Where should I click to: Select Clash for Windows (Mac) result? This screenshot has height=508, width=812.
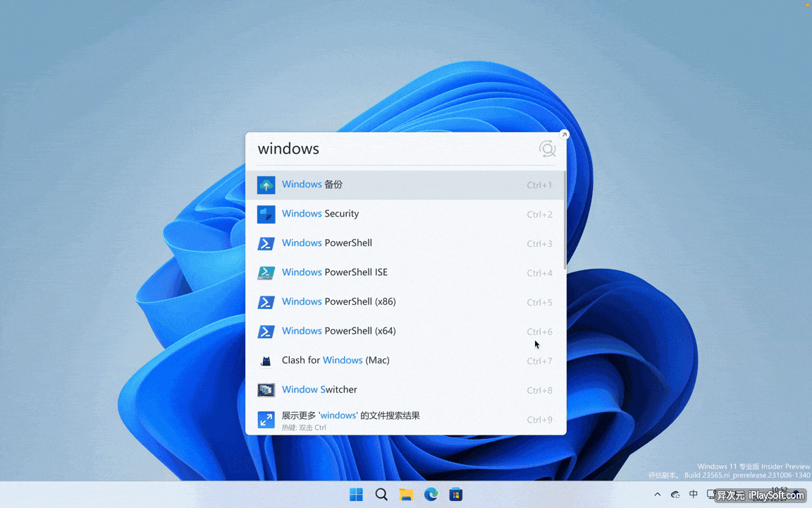(405, 361)
